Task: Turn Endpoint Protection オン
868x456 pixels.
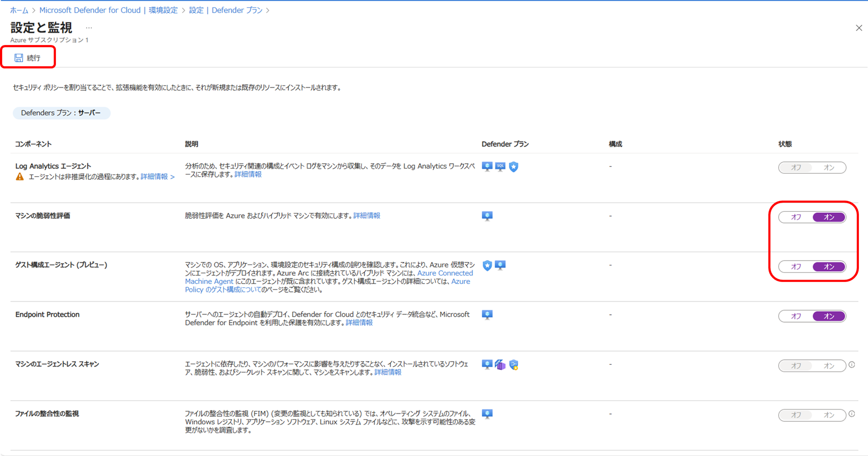Action: [829, 316]
